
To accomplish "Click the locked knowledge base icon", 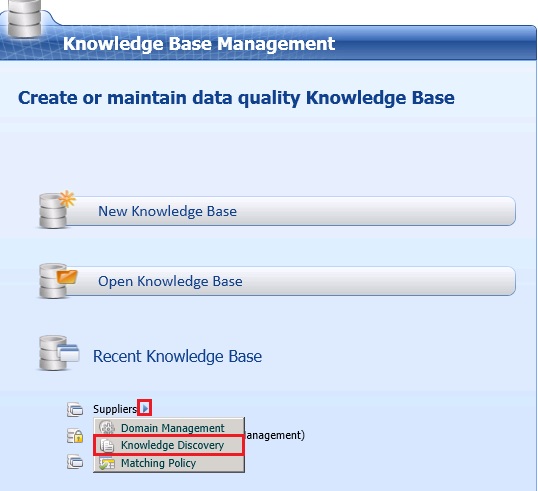I will click(75, 436).
